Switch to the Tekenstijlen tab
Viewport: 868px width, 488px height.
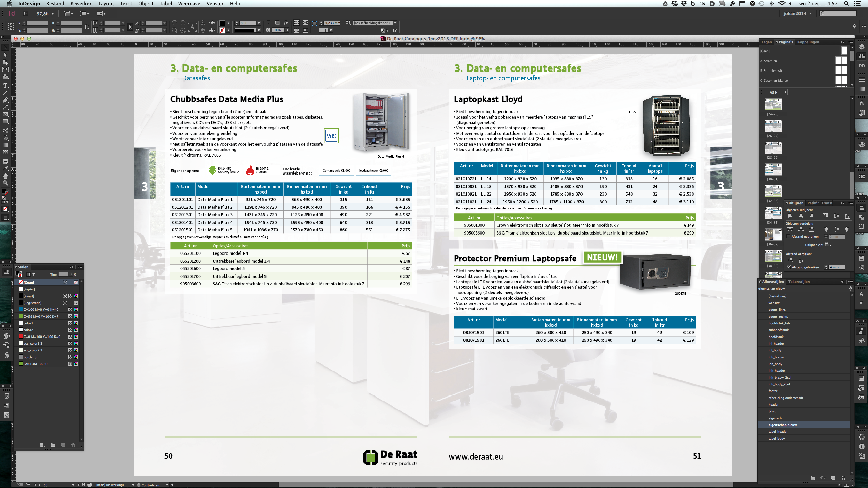coord(799,282)
